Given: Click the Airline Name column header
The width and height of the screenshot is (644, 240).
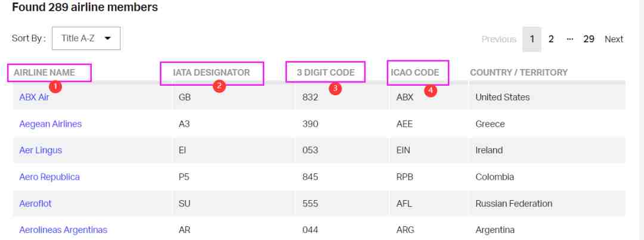Looking at the screenshot, I should 44,73.
